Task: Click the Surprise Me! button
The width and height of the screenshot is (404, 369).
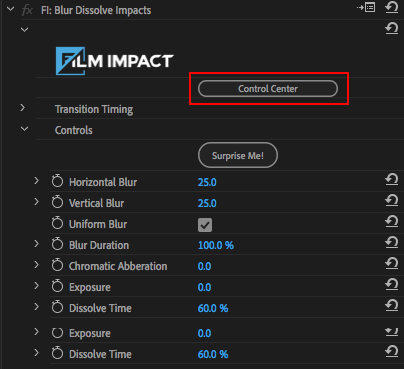Action: 238,155
